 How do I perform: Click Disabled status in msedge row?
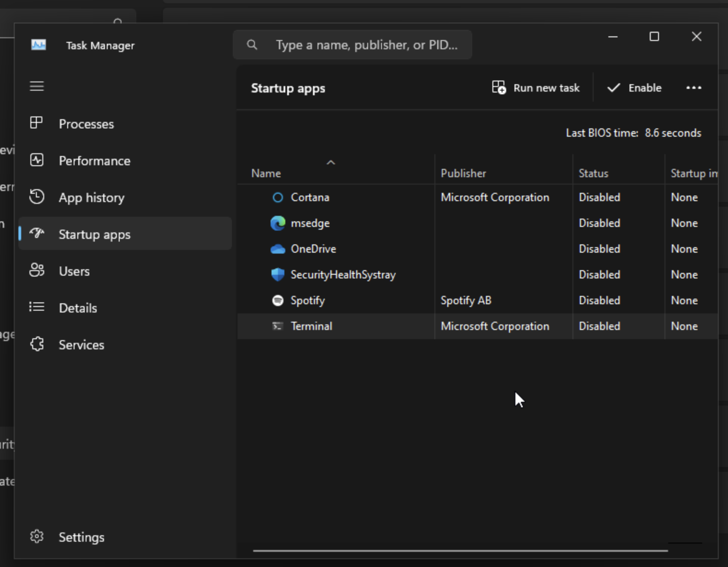pyautogui.click(x=599, y=223)
